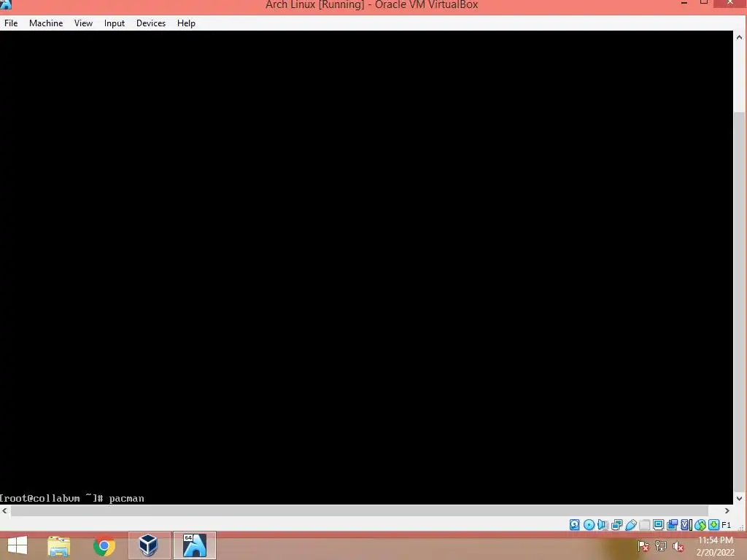
Task: Open the Machine menu
Action: (46, 23)
